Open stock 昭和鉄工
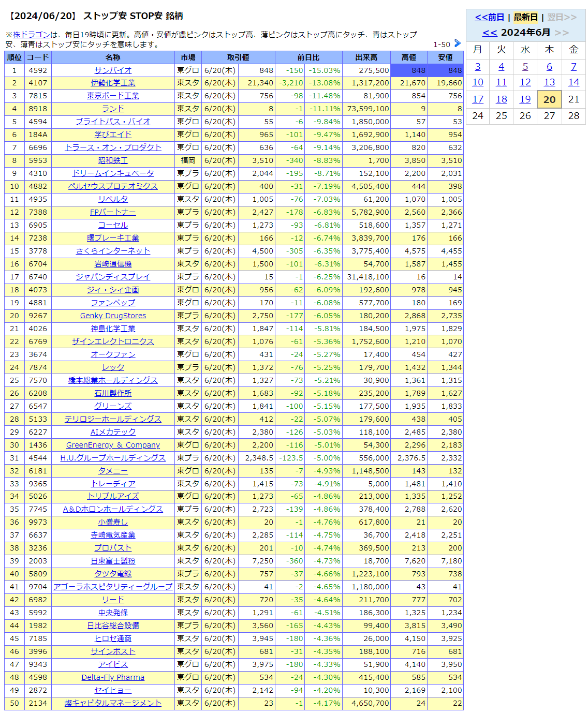Image resolution: width=588 pixels, height=714 pixels. pyautogui.click(x=113, y=161)
